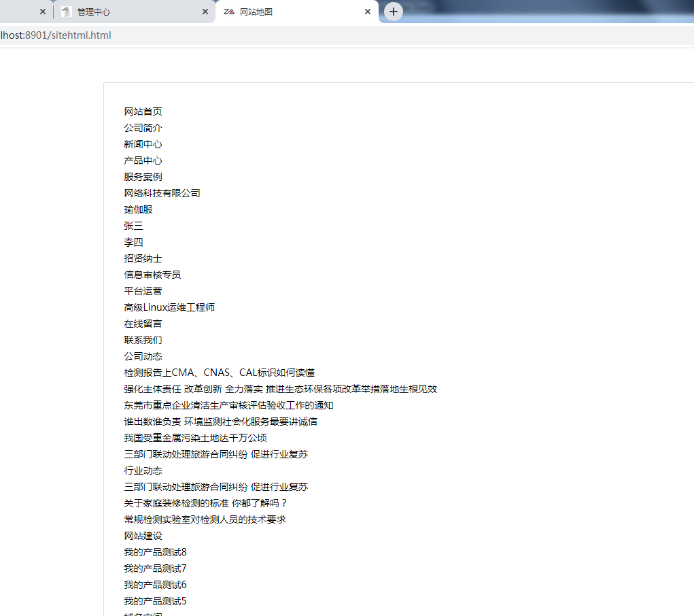Open the 新闻中心 link

tap(143, 144)
